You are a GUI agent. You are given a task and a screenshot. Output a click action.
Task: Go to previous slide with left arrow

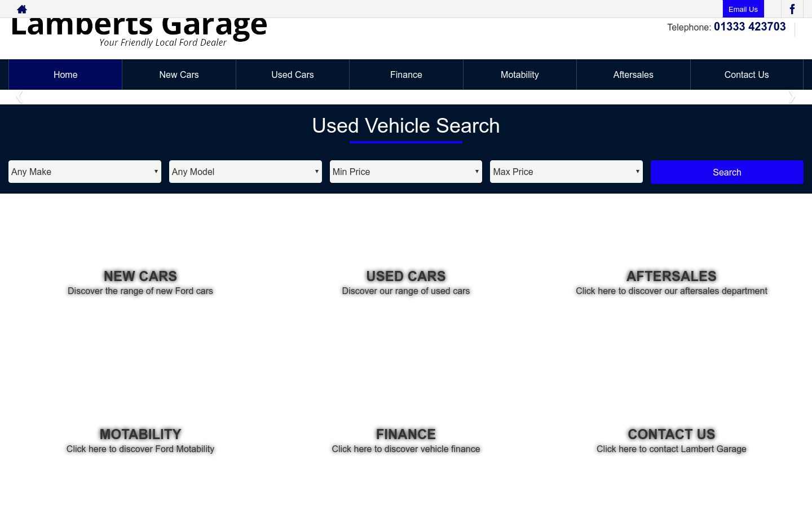pyautogui.click(x=19, y=97)
